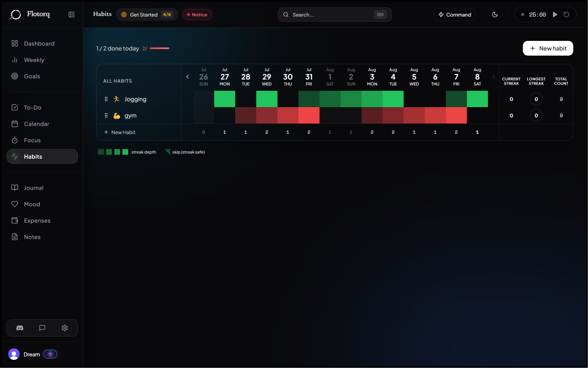Click the brightest streak depth swatch
The width and height of the screenshot is (588, 368).
click(x=125, y=152)
